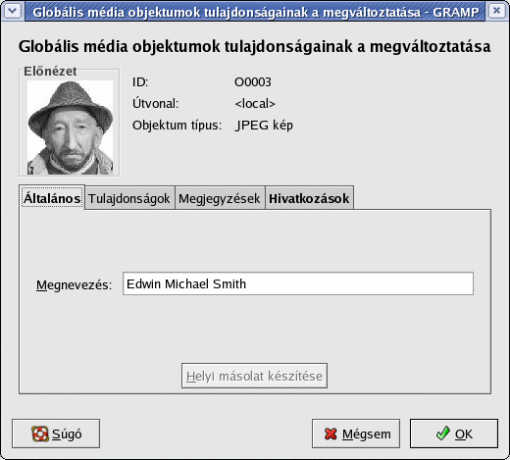This screenshot has width=510, height=460.
Task: Click the JPEG kép object type text
Action: coord(264,125)
